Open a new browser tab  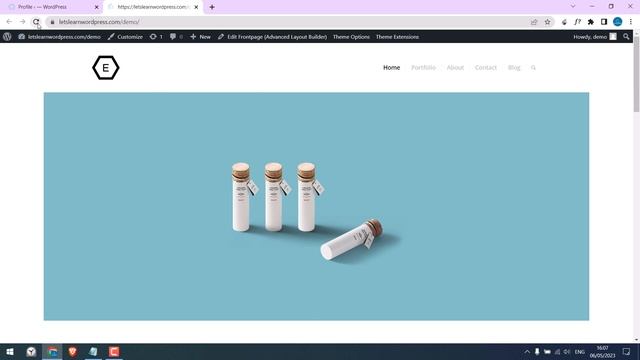(212, 7)
